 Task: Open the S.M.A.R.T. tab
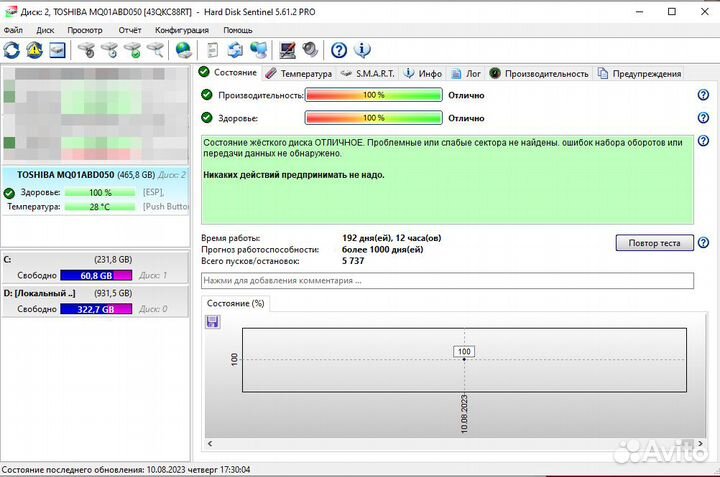(368, 73)
